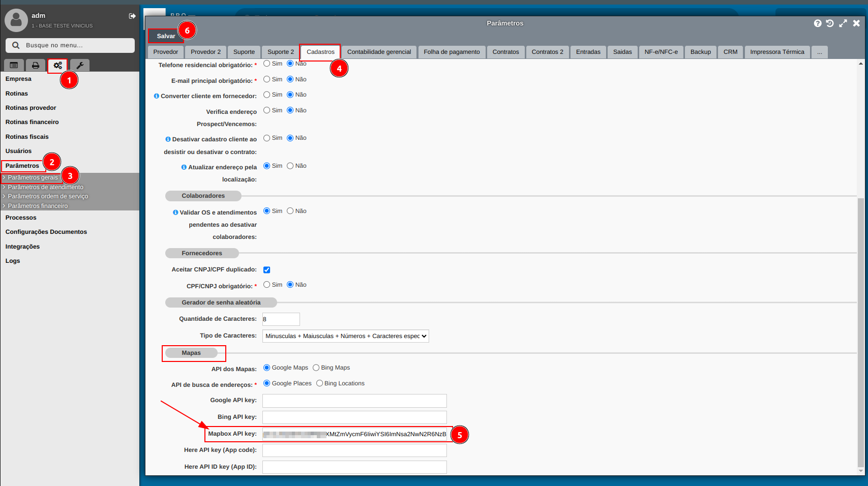This screenshot has height=486, width=868.
Task: Choose Bing Locations for address search API
Action: tap(319, 383)
